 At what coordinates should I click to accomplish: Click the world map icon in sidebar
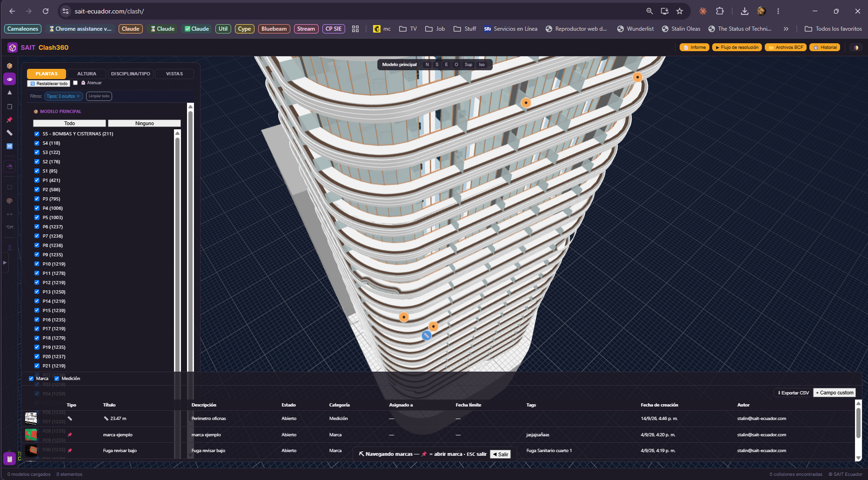pos(9,227)
